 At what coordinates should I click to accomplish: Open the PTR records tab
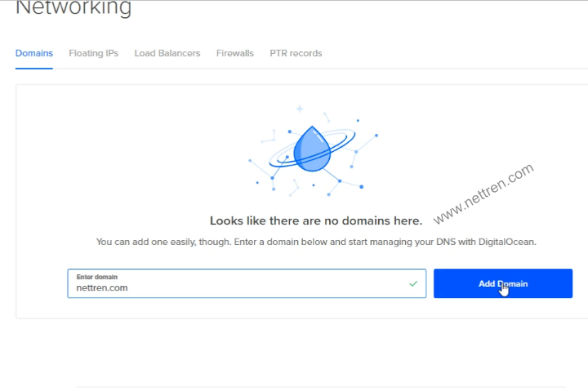(x=296, y=53)
